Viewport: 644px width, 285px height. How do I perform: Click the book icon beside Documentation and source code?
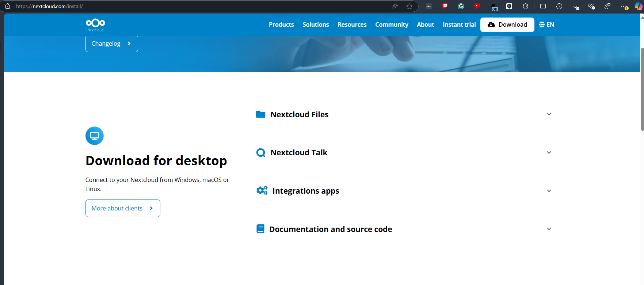[x=260, y=229]
